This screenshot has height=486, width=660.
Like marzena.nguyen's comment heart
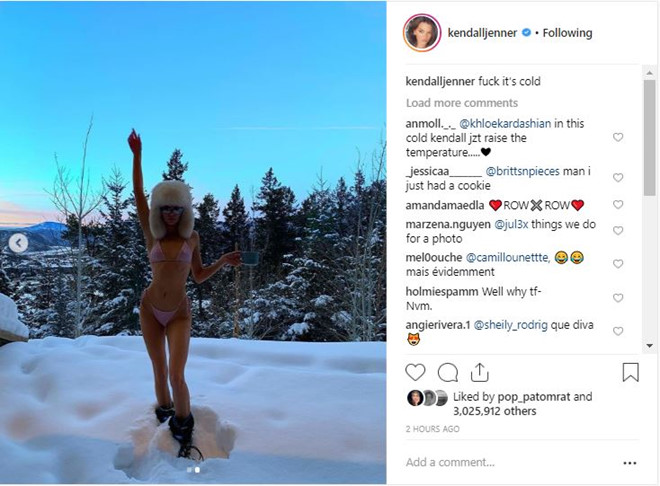coord(617,231)
